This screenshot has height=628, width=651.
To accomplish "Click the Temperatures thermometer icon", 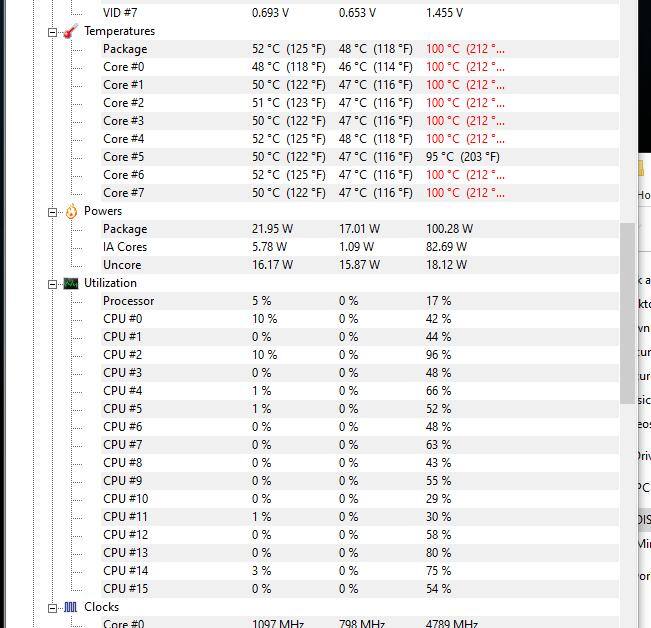I will [x=71, y=31].
